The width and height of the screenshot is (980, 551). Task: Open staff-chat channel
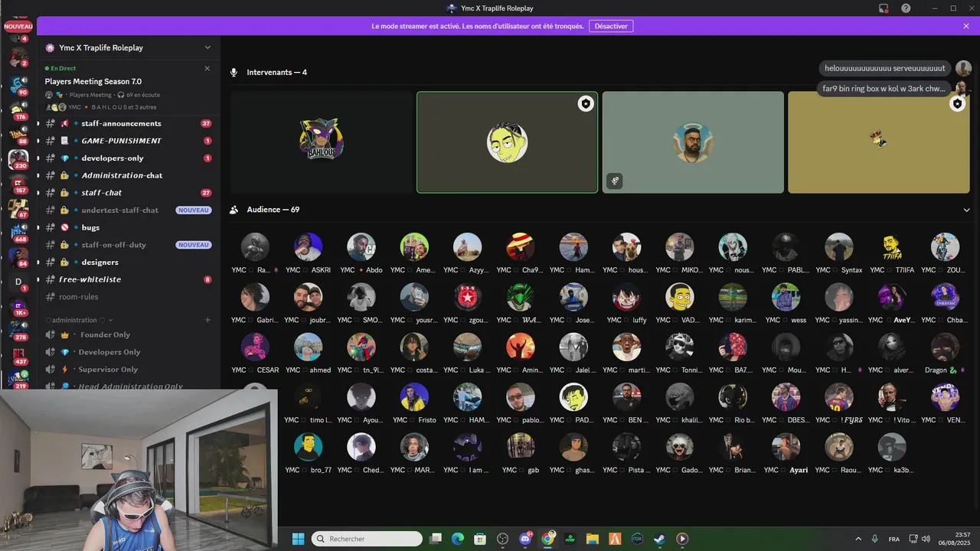[x=129, y=193]
